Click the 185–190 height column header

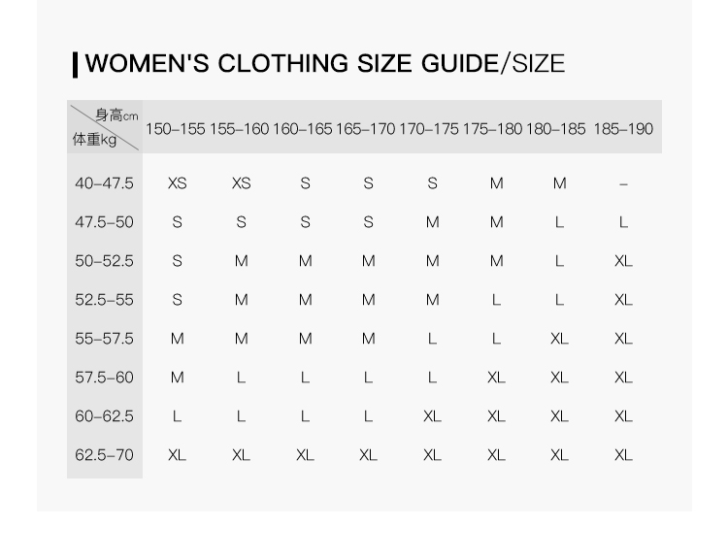pos(623,129)
